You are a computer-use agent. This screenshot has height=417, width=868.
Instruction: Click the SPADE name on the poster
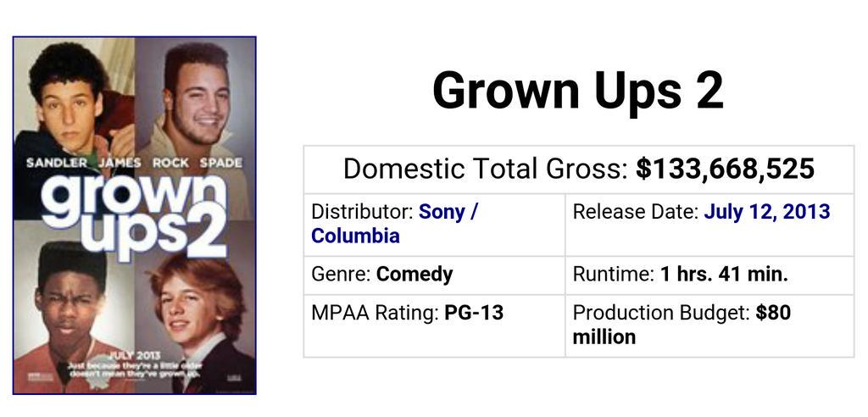click(x=221, y=163)
